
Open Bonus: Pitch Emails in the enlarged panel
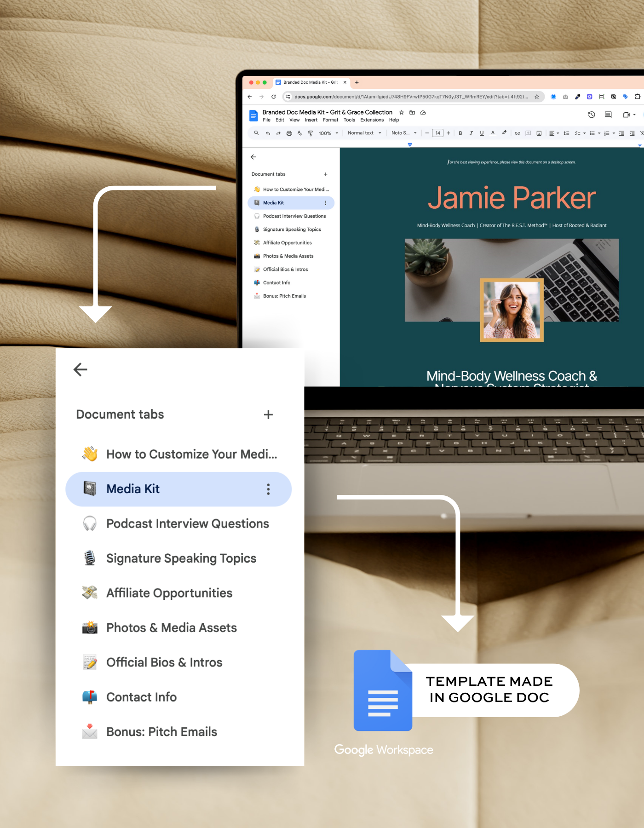pos(161,732)
